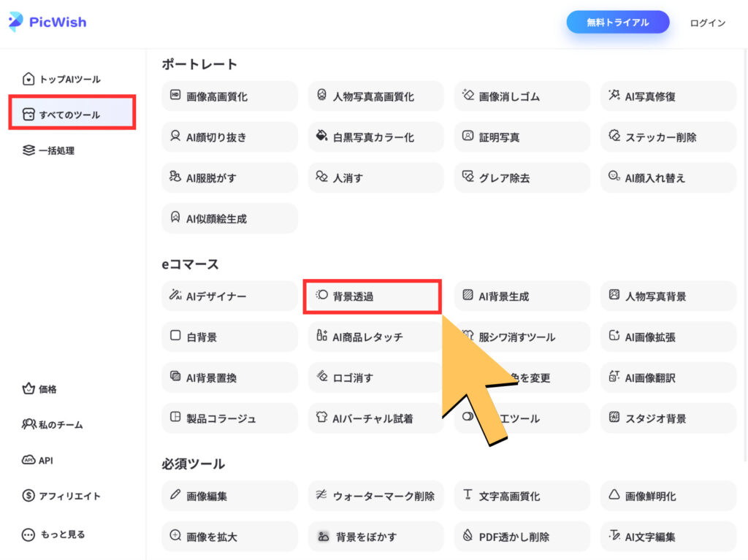Screen dimensions: 748x560
Task: Click the 無料トライアル button
Action: (x=617, y=23)
